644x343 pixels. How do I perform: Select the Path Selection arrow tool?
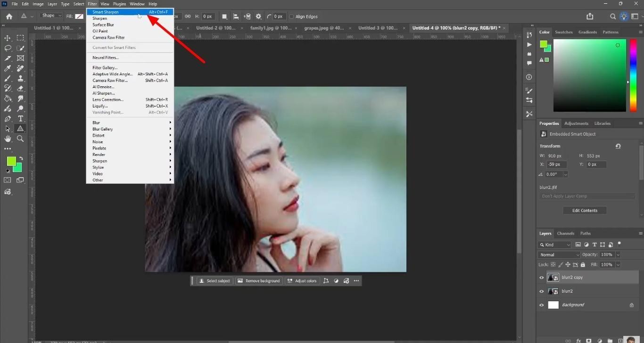(x=8, y=129)
